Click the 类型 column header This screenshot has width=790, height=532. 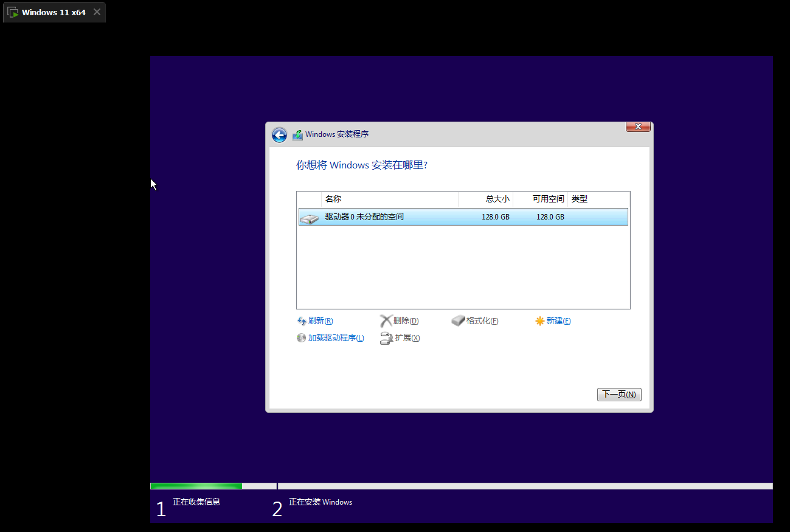click(x=598, y=199)
